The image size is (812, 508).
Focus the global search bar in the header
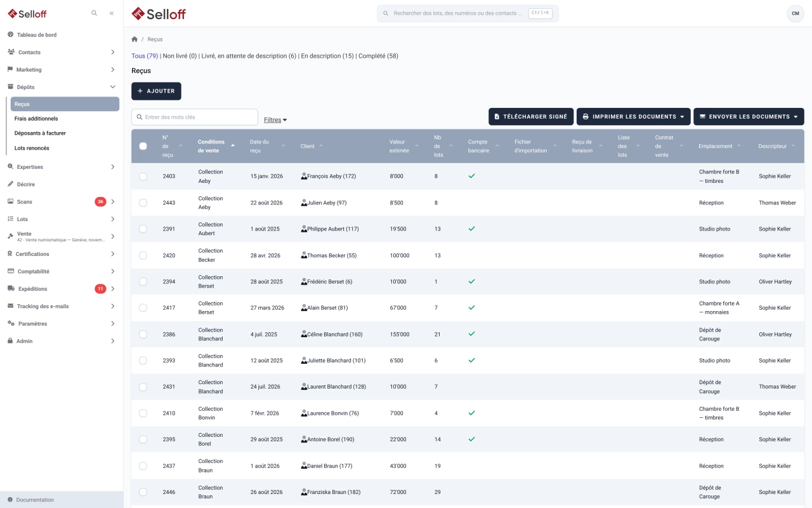pos(468,13)
